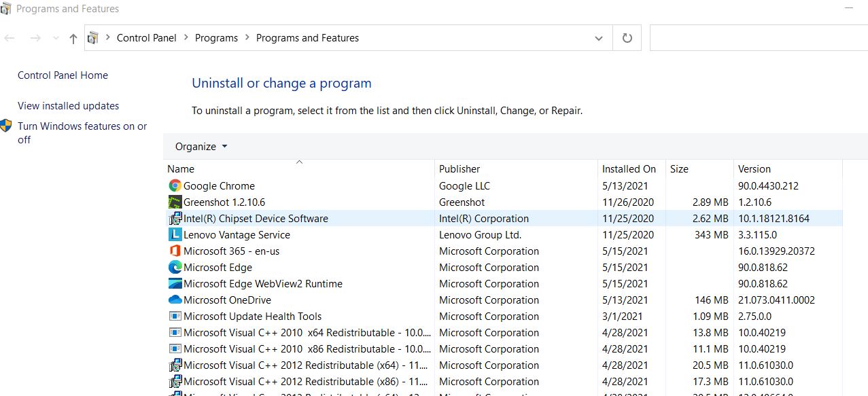Click the 20.5 MB size cell

709,365
